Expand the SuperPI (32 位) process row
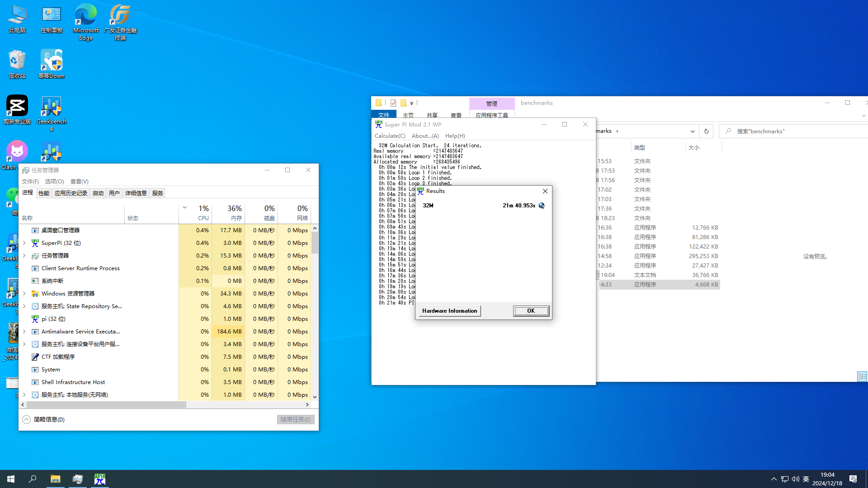The image size is (868, 488). pos(24,243)
